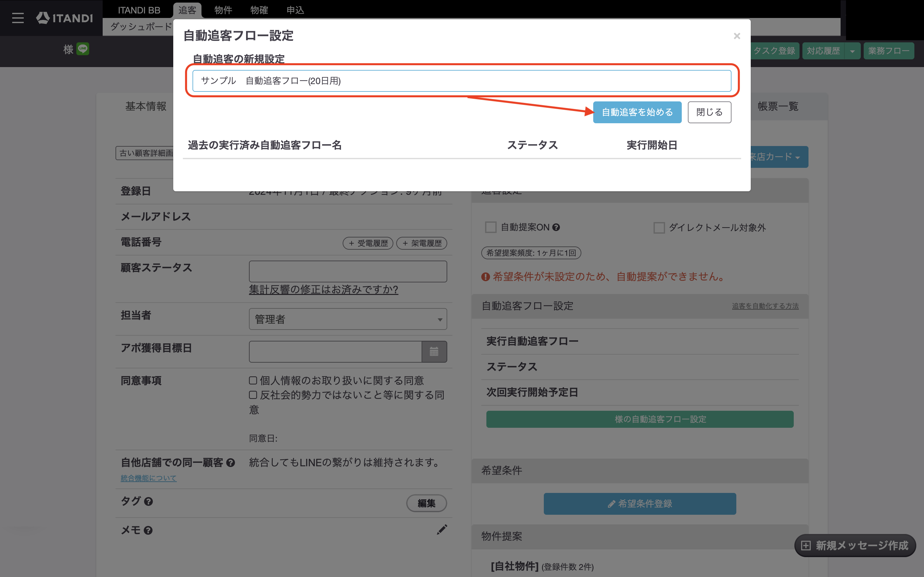This screenshot has height=577, width=924.
Task: Open the 来店カード dropdown
Action: coord(778,157)
